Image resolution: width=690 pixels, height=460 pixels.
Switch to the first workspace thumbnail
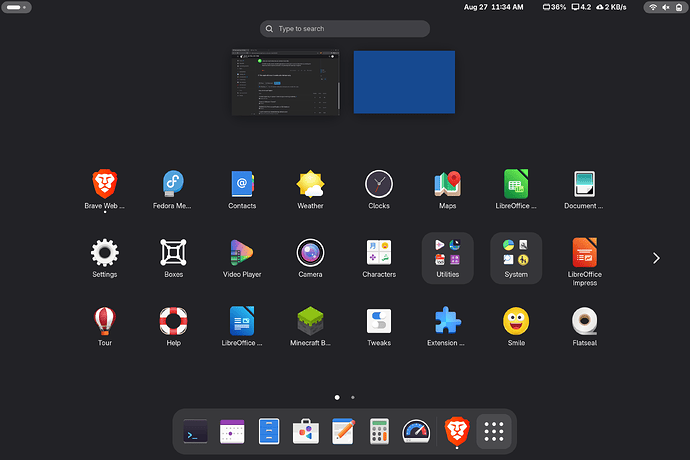click(286, 82)
